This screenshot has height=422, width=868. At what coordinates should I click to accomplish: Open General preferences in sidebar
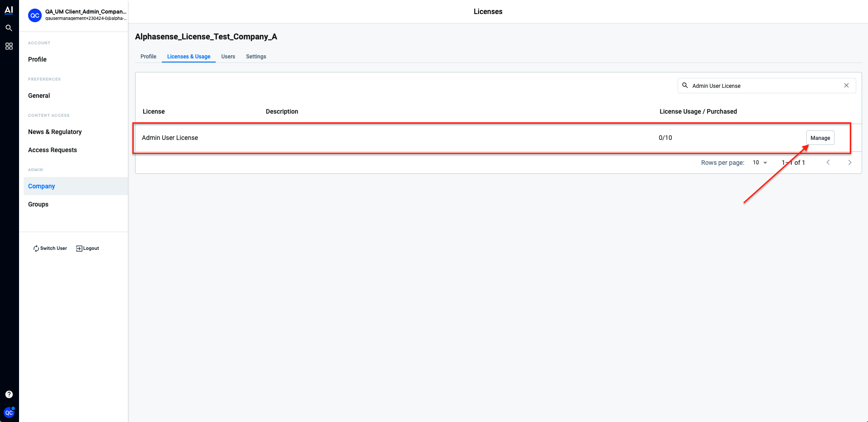point(39,96)
